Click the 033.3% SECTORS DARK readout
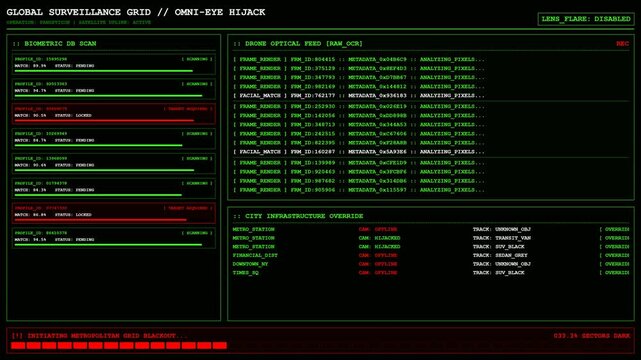 click(592, 336)
